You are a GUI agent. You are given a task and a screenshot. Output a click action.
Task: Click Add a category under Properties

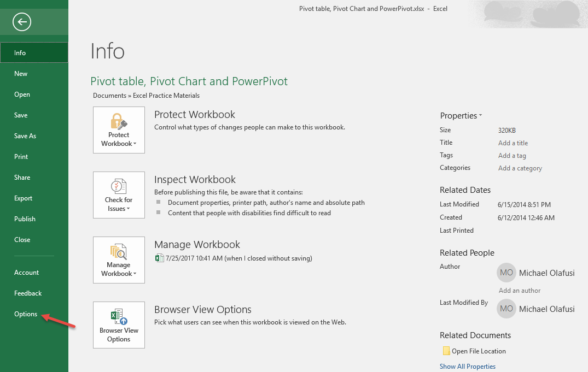pos(520,168)
